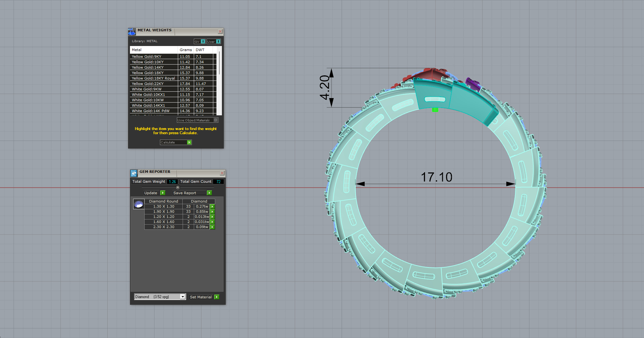Click the Set Material button
The image size is (644, 338).
tap(204, 297)
